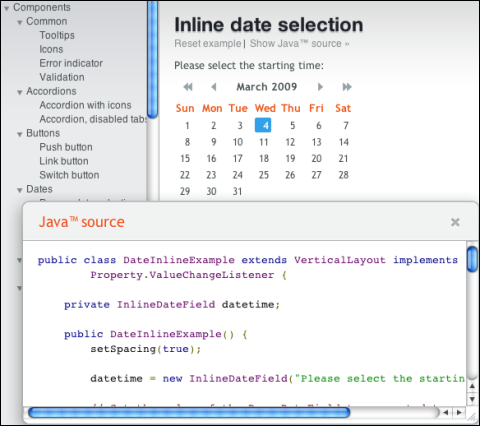
Task: Collapse the Common tree node
Action: pos(20,22)
